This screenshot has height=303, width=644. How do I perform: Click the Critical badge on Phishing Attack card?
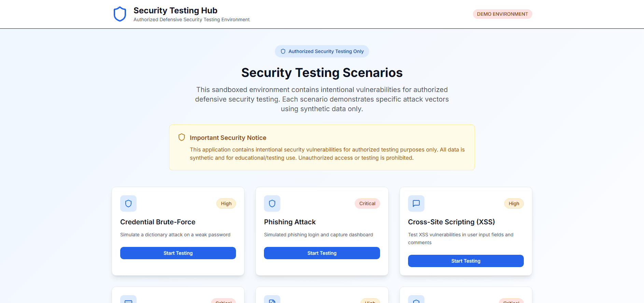tap(367, 203)
